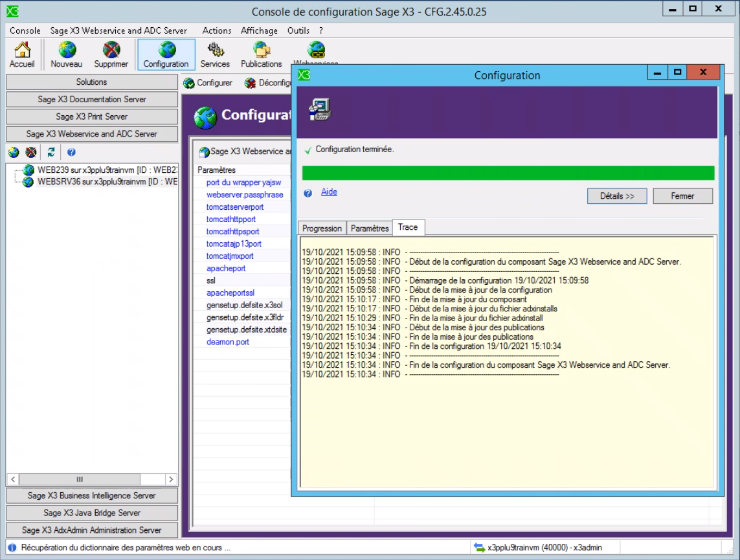Open the Outils menu
This screenshot has height=560, width=740.
coord(298,30)
